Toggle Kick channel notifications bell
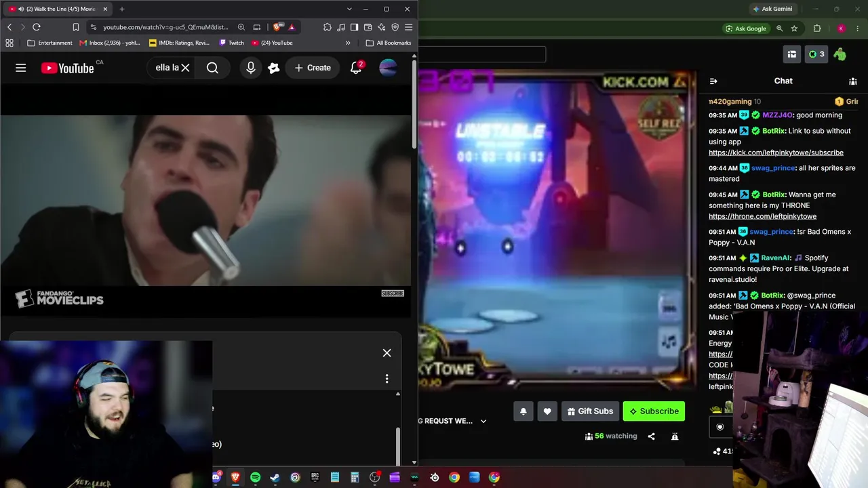 click(x=524, y=411)
